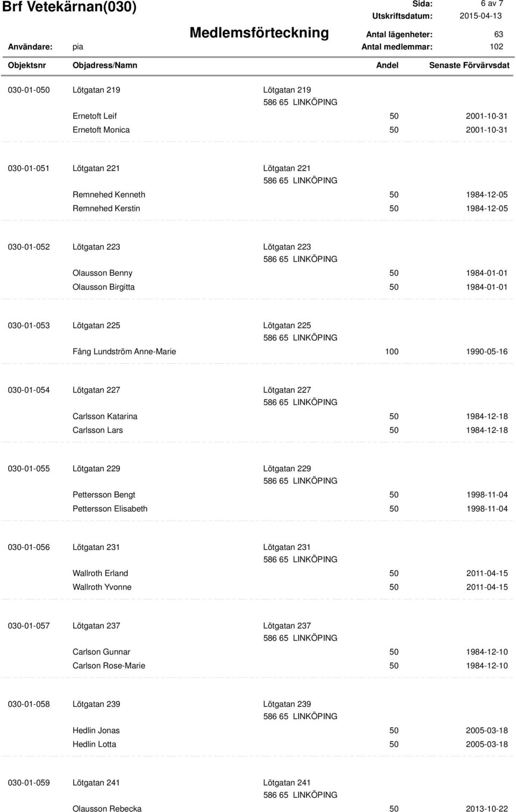This screenshot has width=516, height=812.
Task: Select member Hedlin Jonas
Action: (96, 730)
